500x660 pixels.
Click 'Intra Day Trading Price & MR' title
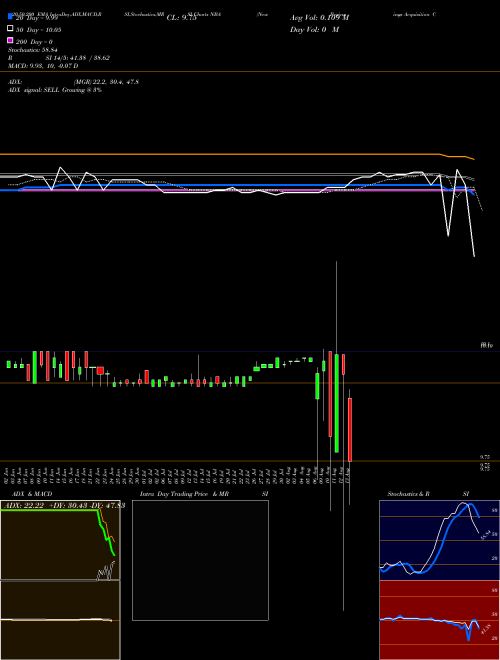click(x=184, y=494)
